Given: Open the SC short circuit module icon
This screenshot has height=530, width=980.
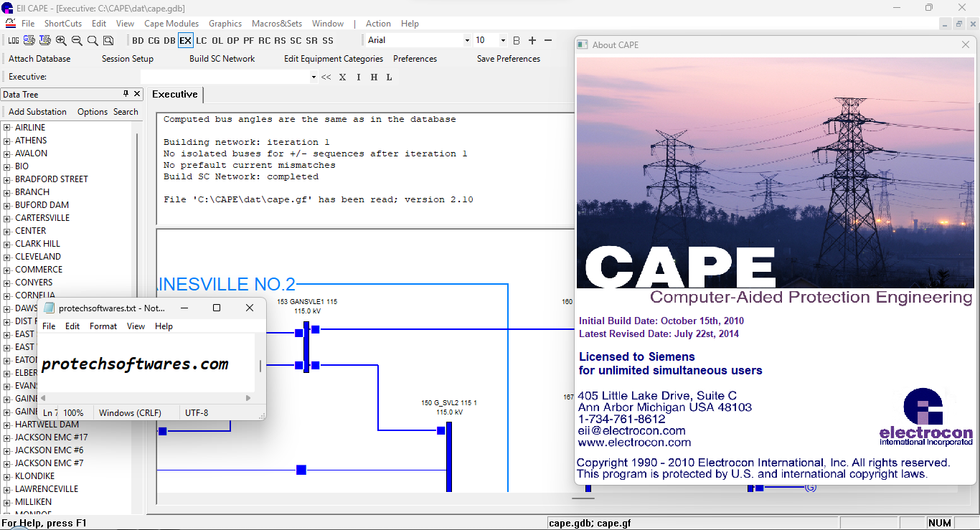Looking at the screenshot, I should click(x=296, y=41).
